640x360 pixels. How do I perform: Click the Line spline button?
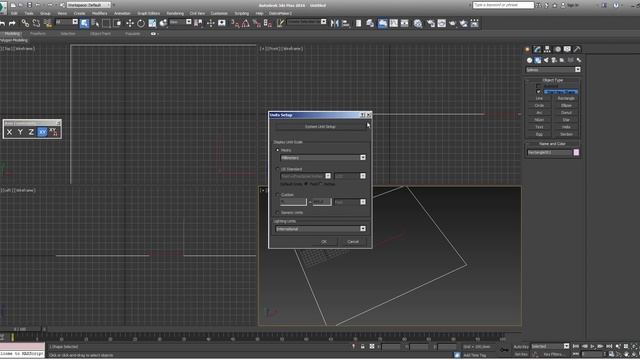pos(539,98)
